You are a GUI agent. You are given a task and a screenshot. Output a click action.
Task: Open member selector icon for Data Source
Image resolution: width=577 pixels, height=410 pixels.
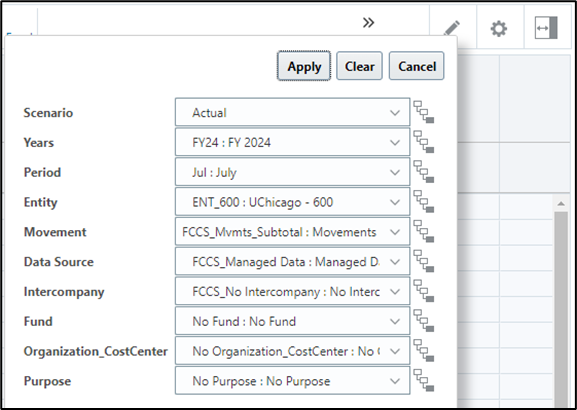pos(424,261)
